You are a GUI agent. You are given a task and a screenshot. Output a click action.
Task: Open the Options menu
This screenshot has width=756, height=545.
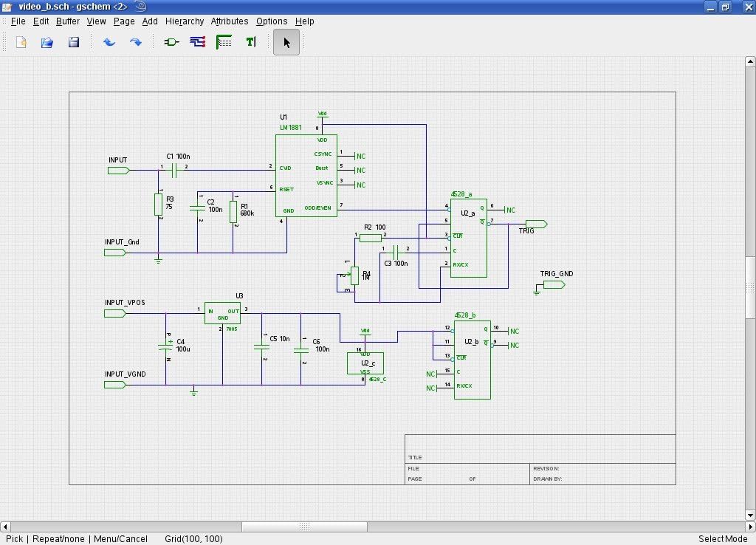click(x=272, y=21)
